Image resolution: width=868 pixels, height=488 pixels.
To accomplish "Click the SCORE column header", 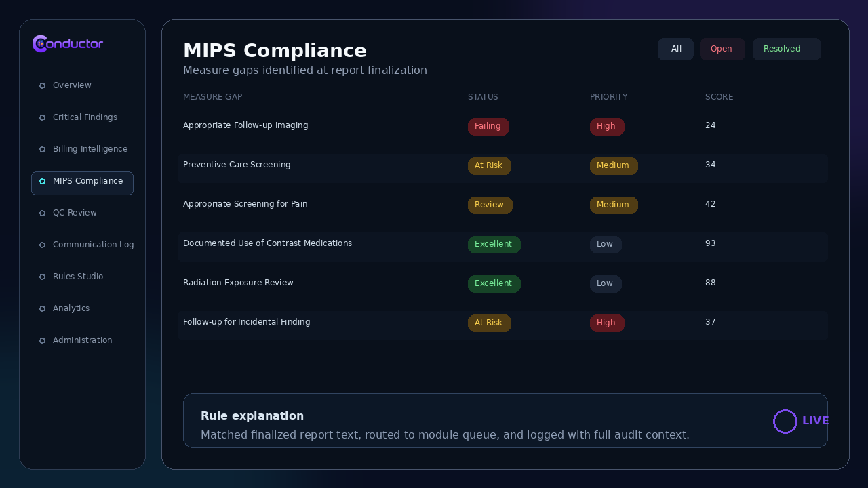I will click(x=719, y=97).
